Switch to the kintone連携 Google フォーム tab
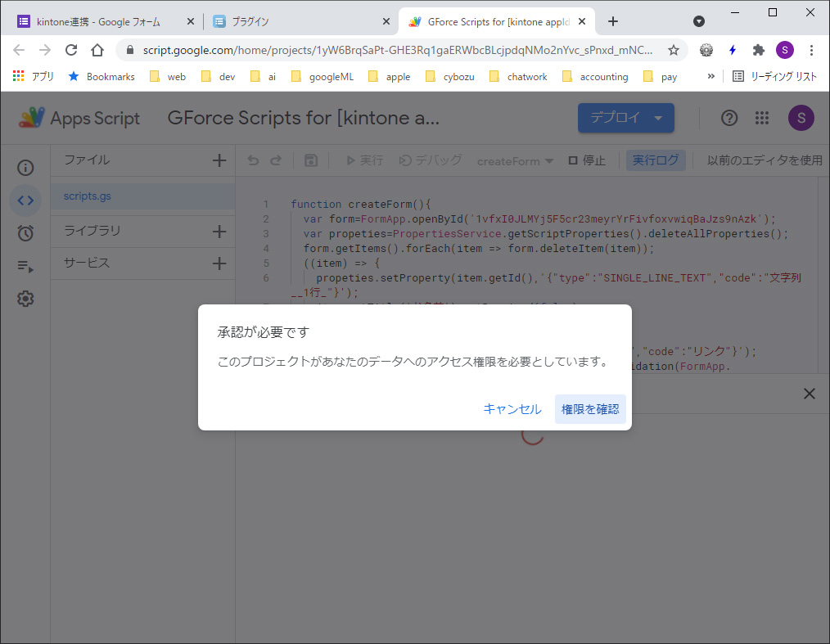This screenshot has height=644, width=830. [x=98, y=21]
